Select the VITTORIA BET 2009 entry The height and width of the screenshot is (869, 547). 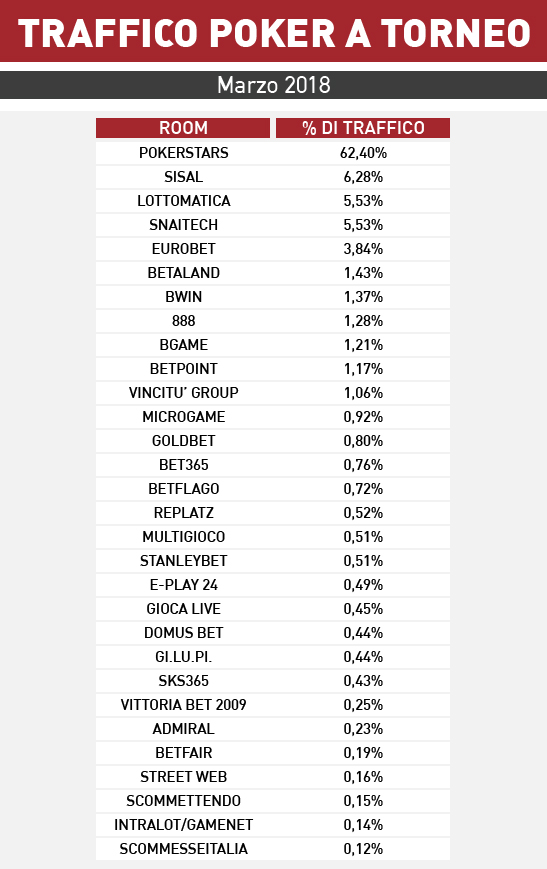tap(183, 705)
